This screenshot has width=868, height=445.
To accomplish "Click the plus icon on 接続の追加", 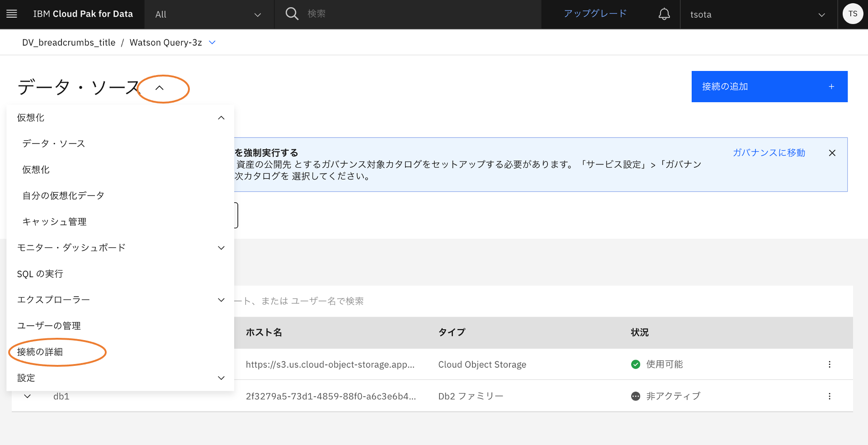I will coord(831,87).
